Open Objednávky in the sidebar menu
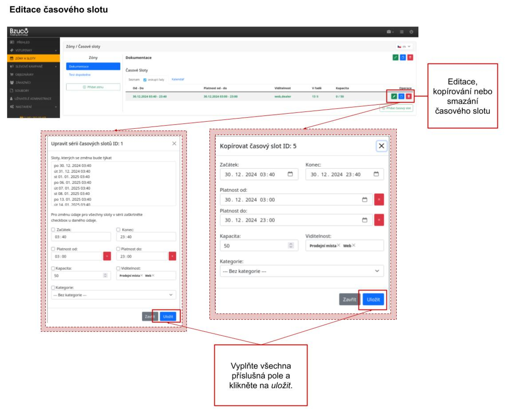Viewport: 532px width, 409px height. (x=24, y=75)
